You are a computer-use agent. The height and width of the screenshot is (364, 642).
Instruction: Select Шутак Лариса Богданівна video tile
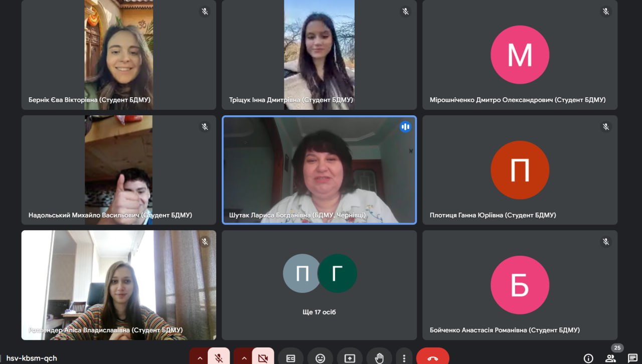point(319,170)
